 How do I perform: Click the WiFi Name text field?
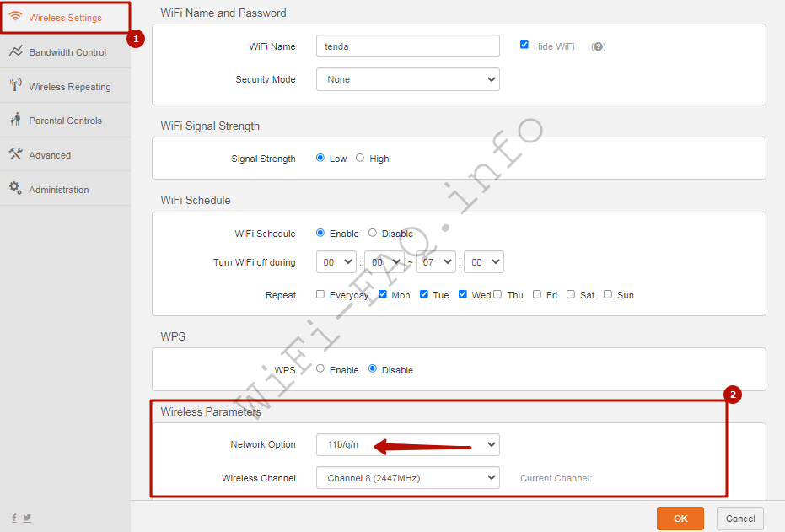click(407, 46)
